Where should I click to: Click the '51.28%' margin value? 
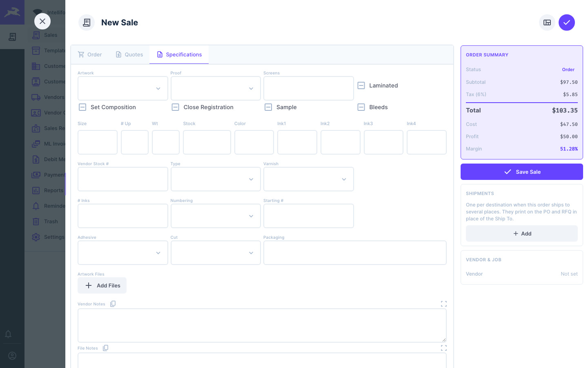pyautogui.click(x=569, y=149)
